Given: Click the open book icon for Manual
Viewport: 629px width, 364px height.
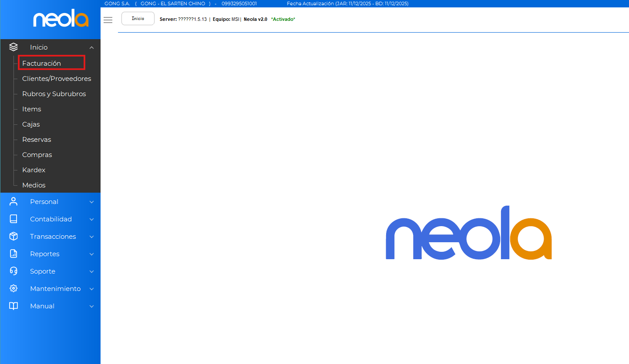Looking at the screenshot, I should 13,306.
